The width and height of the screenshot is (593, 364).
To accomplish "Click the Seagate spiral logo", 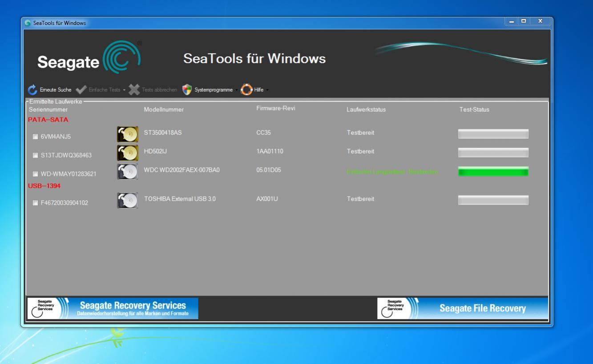I will [122, 58].
